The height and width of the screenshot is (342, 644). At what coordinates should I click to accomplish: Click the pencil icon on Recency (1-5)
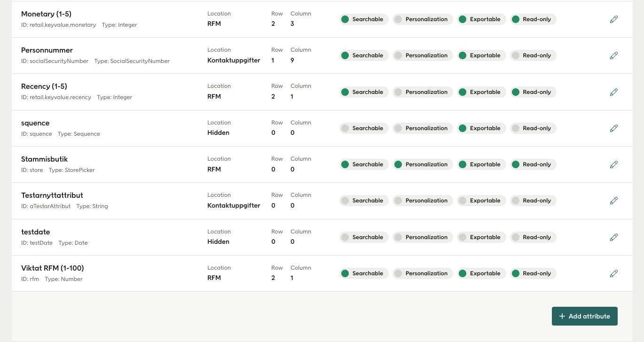point(614,92)
